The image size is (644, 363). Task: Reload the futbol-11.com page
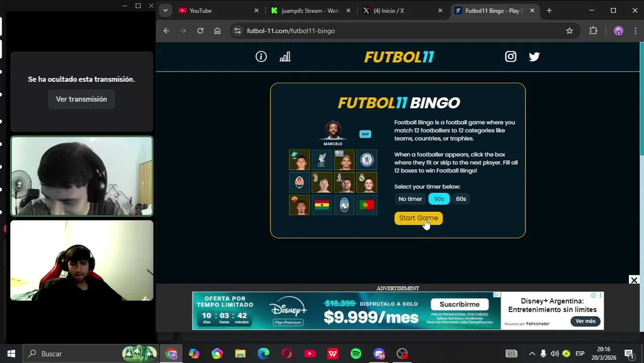200,31
